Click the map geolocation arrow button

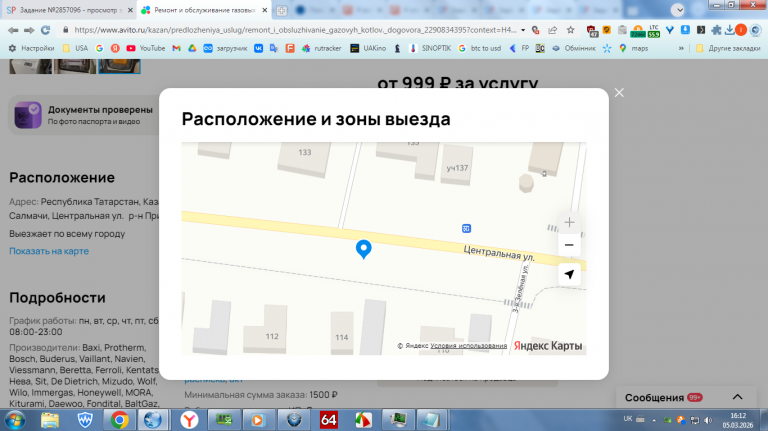pyautogui.click(x=569, y=274)
